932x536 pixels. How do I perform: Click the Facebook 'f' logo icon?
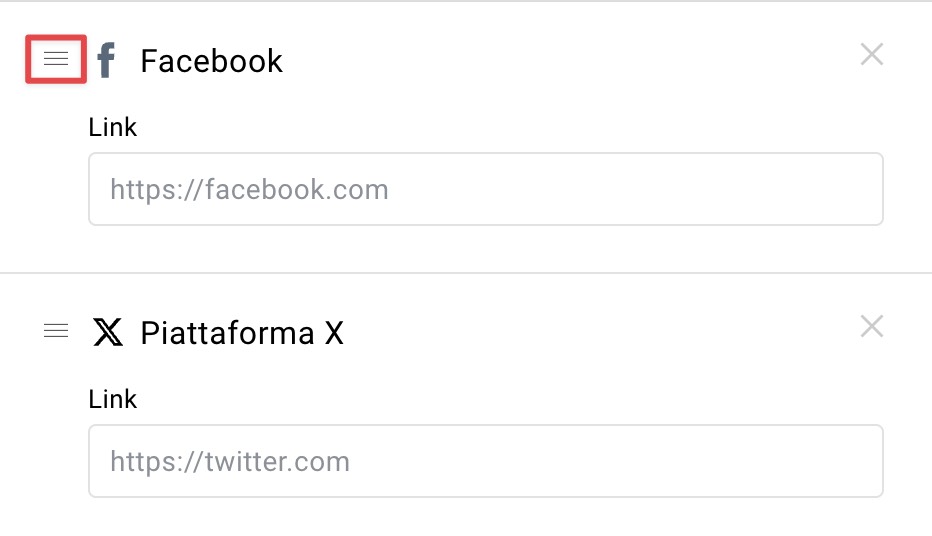tap(106, 60)
